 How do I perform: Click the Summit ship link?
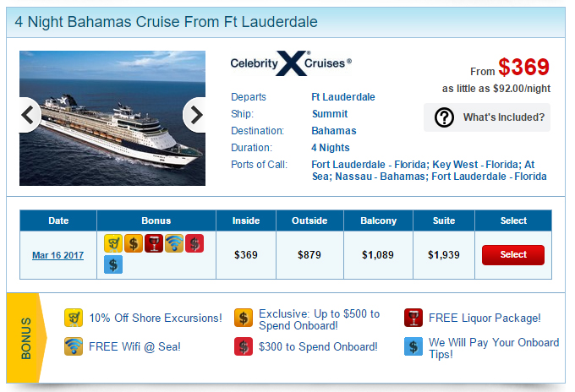(330, 114)
